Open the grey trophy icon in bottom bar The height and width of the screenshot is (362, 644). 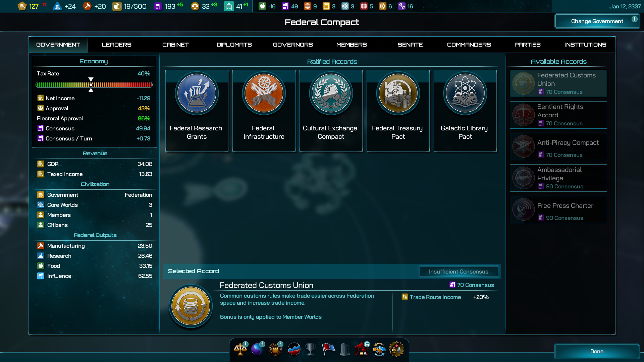[x=311, y=349]
